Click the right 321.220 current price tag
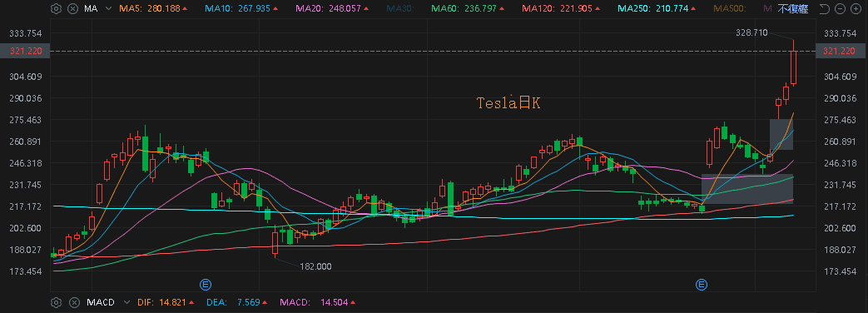This screenshot has height=313, width=868. point(840,51)
